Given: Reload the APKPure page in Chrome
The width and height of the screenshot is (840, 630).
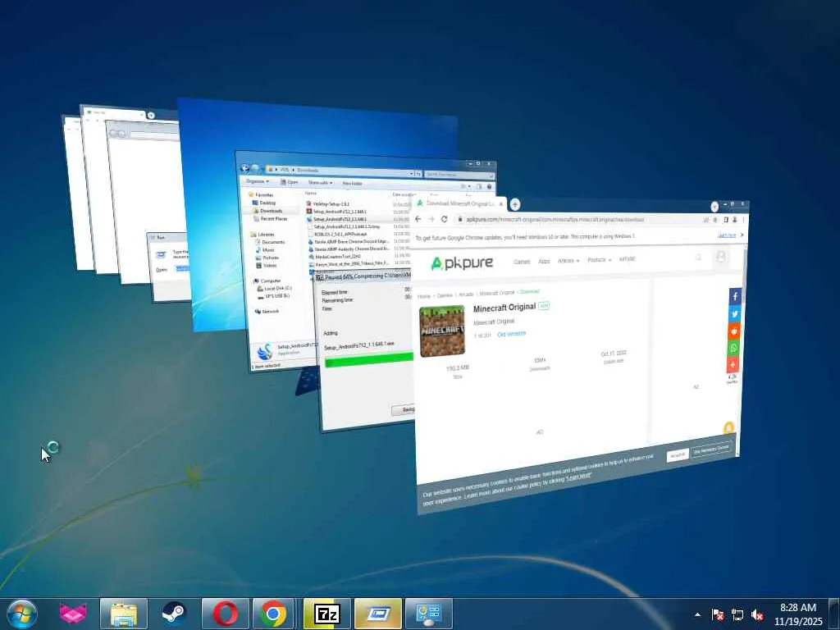Looking at the screenshot, I should [444, 219].
